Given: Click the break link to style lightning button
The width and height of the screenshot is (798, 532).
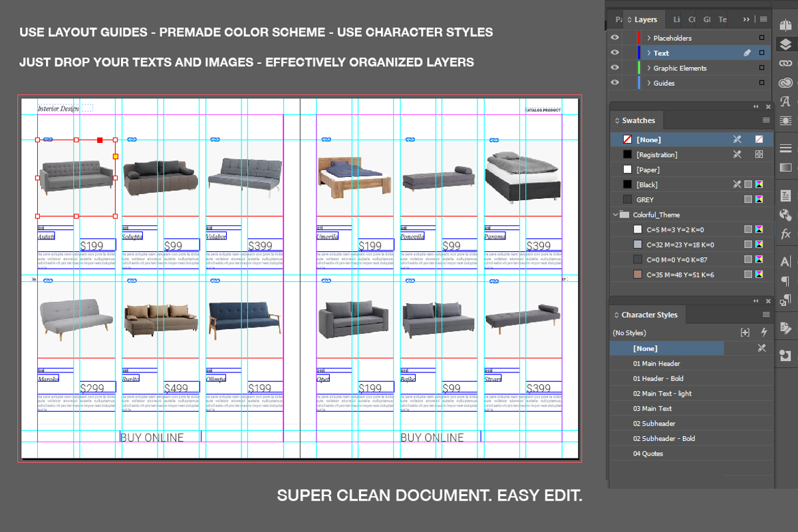Looking at the screenshot, I should coord(764,332).
